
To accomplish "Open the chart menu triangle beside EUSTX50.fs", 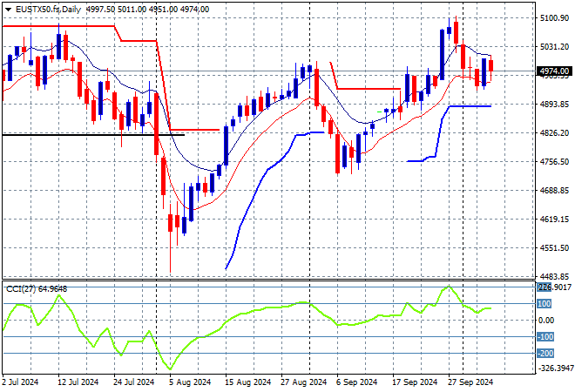I will click(x=8, y=8).
